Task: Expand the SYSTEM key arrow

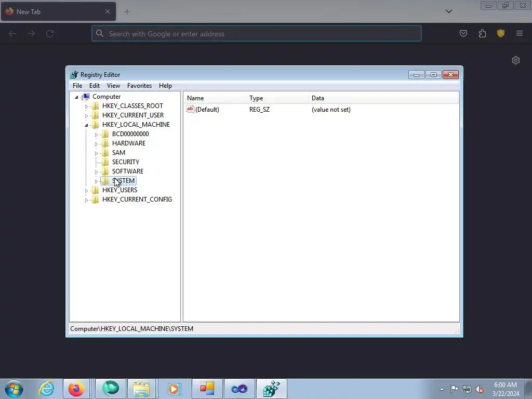Action: [96, 181]
